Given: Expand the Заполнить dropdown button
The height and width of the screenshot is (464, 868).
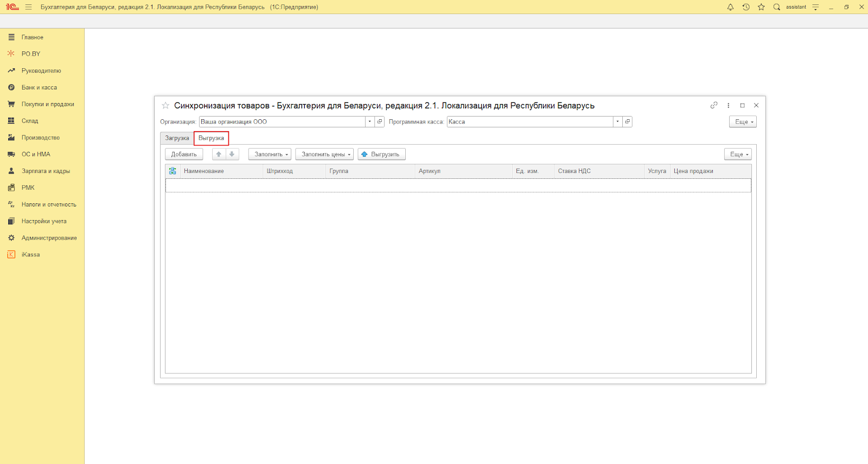Looking at the screenshot, I should 270,154.
